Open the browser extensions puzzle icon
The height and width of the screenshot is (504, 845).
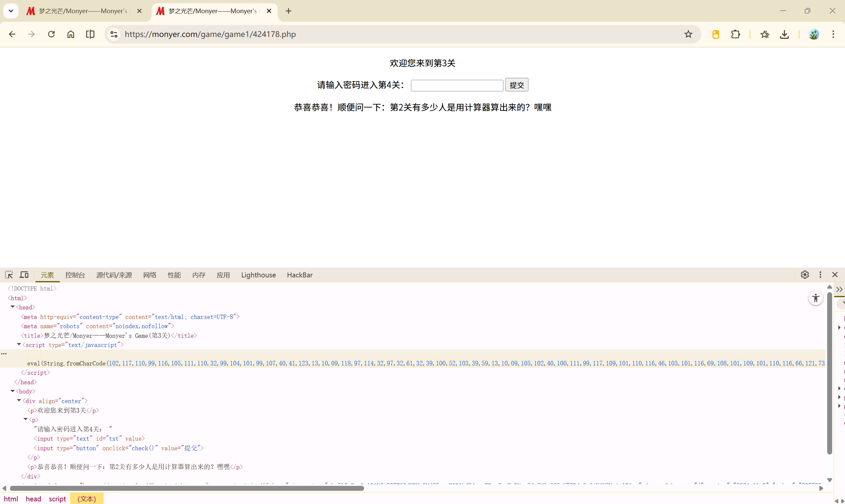coord(735,34)
